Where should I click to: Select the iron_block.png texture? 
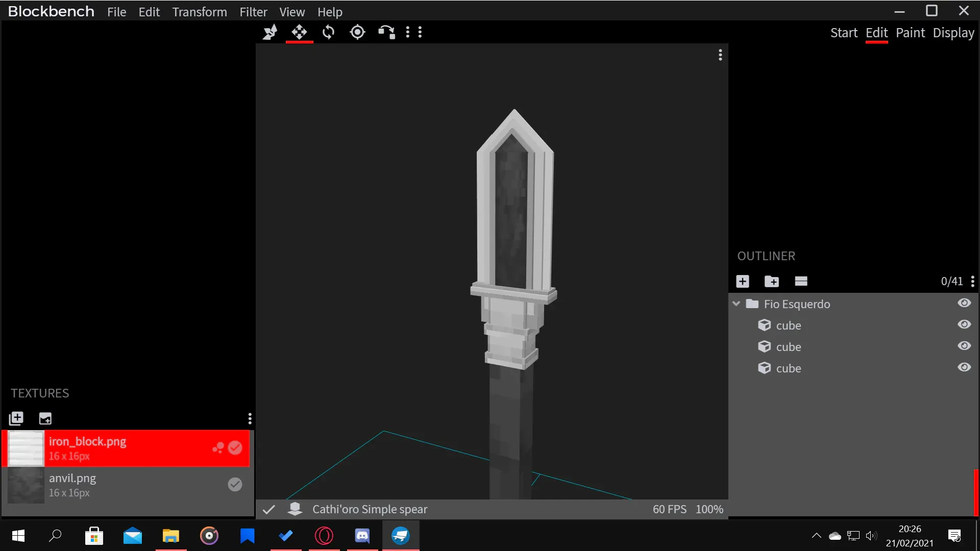click(x=126, y=448)
